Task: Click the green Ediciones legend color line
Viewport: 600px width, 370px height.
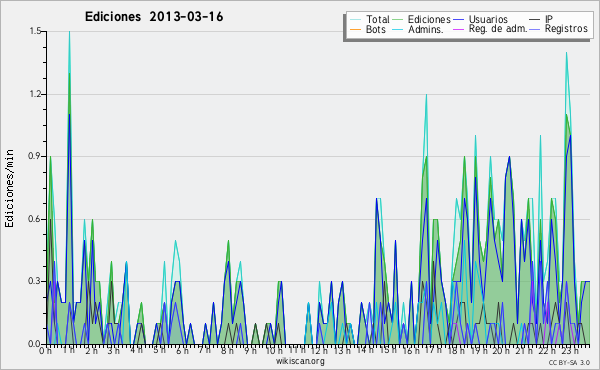Action: (x=398, y=19)
